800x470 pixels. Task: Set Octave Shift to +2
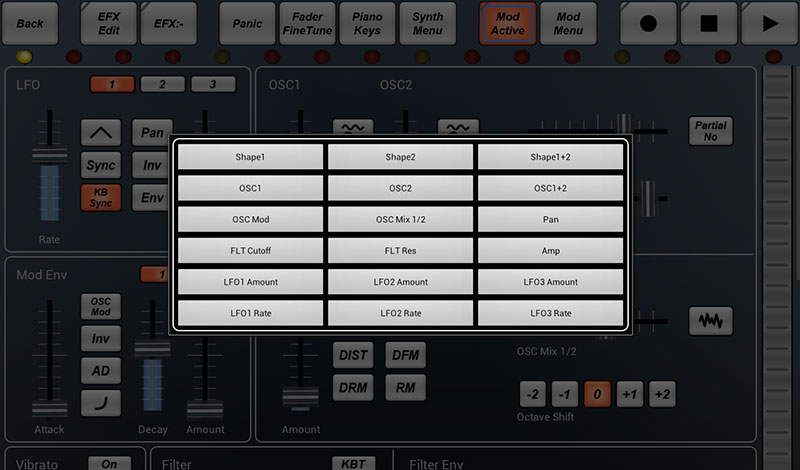pos(662,394)
